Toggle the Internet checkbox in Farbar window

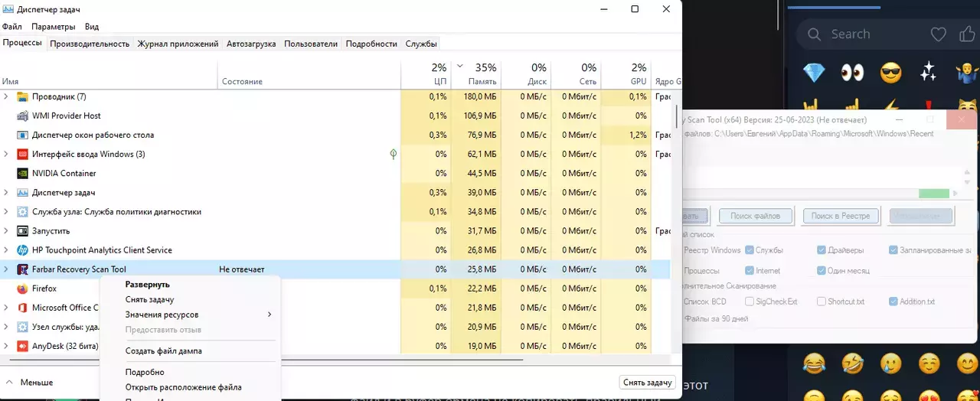click(749, 271)
